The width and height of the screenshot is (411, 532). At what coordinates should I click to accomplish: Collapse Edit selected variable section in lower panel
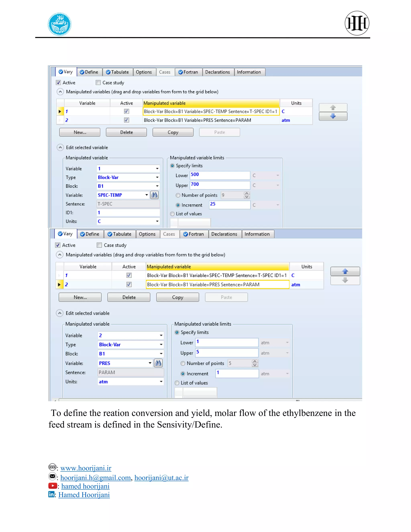pos(60,313)
